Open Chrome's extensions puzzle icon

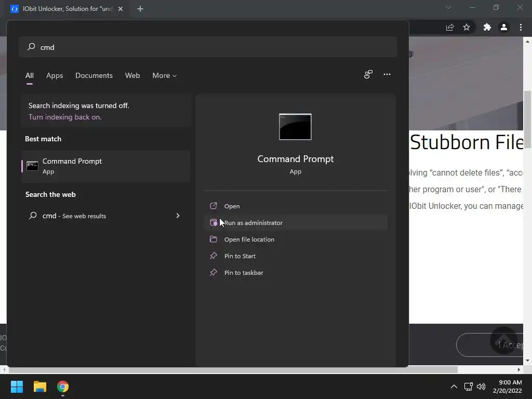click(x=487, y=27)
